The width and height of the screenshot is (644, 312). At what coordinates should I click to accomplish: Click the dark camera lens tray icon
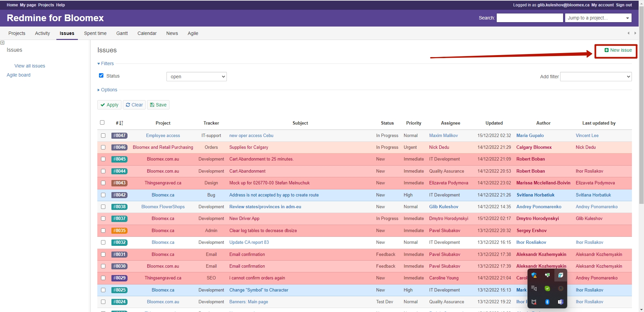560,288
